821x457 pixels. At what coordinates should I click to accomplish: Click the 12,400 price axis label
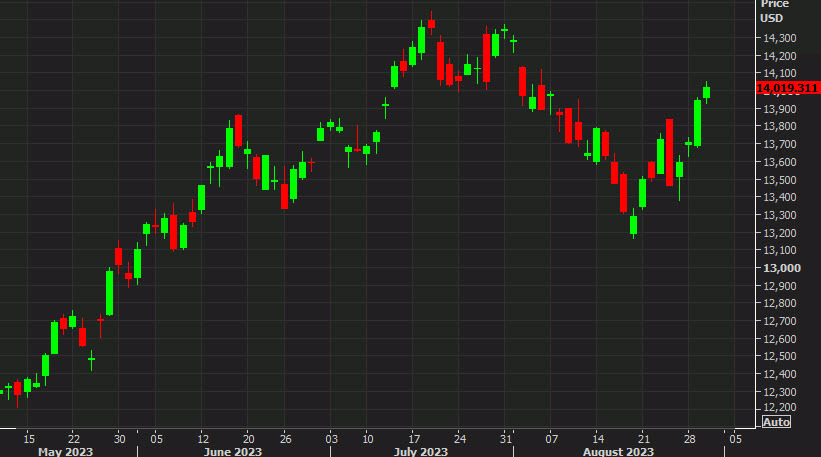coord(780,374)
